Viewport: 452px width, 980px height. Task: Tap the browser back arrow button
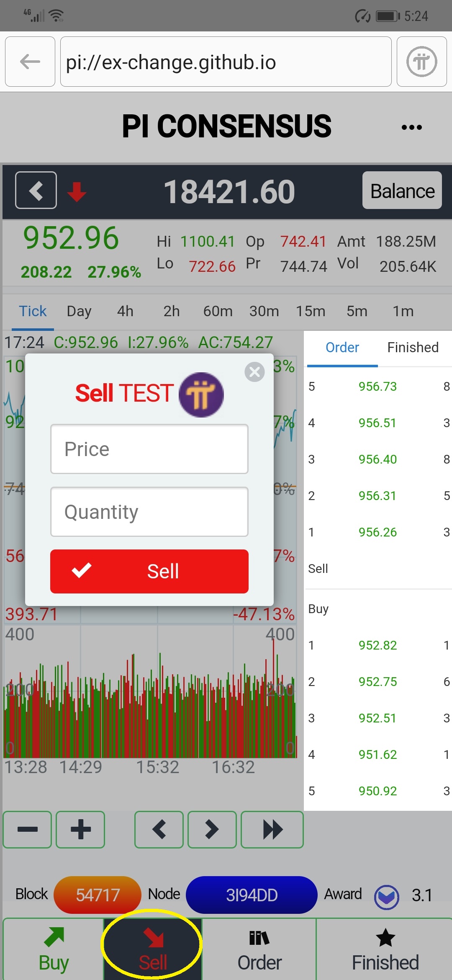tap(30, 62)
